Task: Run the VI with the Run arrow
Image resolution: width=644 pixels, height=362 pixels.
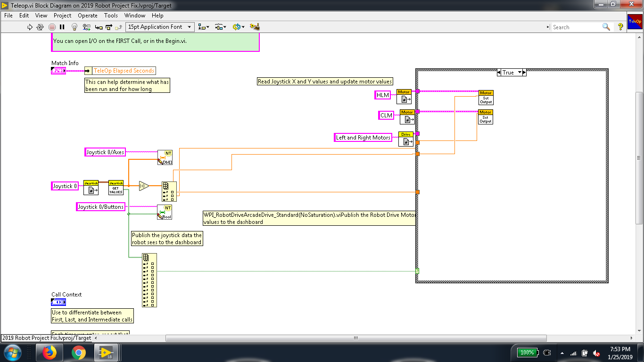Action: [30, 27]
